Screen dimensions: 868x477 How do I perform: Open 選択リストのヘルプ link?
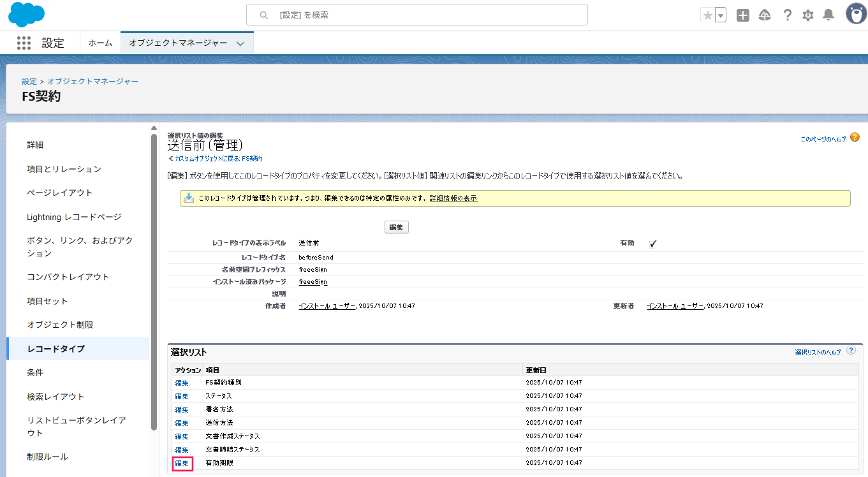coord(818,352)
